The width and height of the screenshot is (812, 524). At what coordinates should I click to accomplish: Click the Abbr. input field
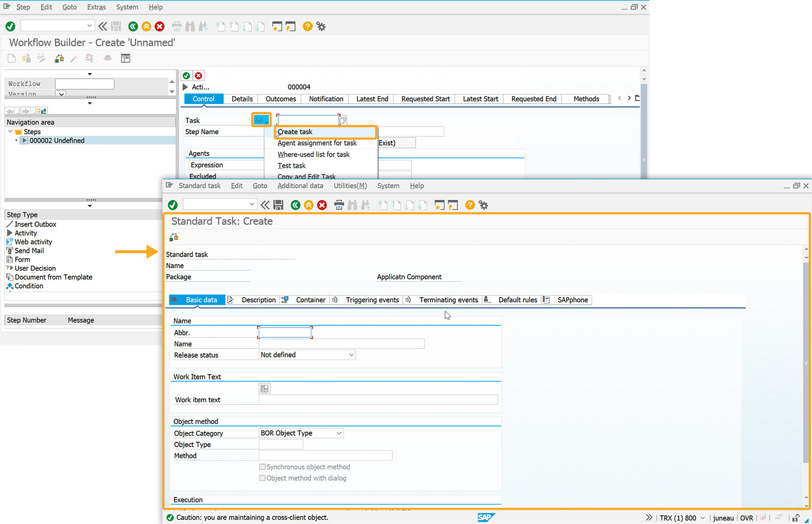285,333
